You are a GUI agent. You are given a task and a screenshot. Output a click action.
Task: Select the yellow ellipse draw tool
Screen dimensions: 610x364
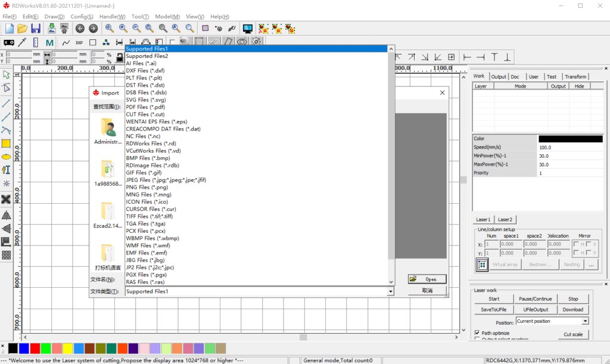[6, 157]
